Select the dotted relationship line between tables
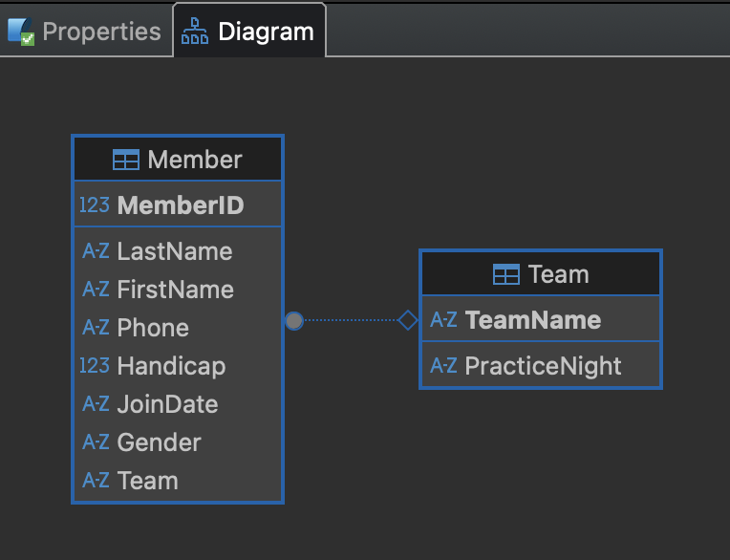Viewport: 730px width, 560px height. tap(351, 320)
